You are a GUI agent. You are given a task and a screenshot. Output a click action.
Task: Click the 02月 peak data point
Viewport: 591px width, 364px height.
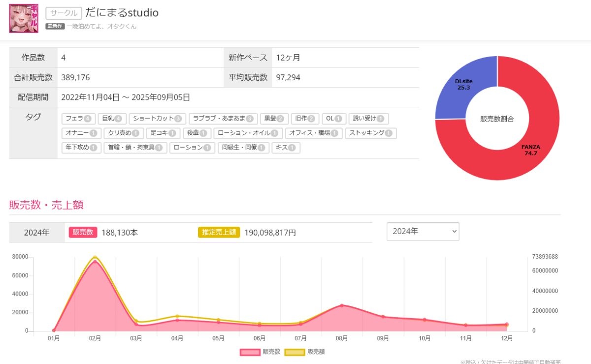click(95, 262)
